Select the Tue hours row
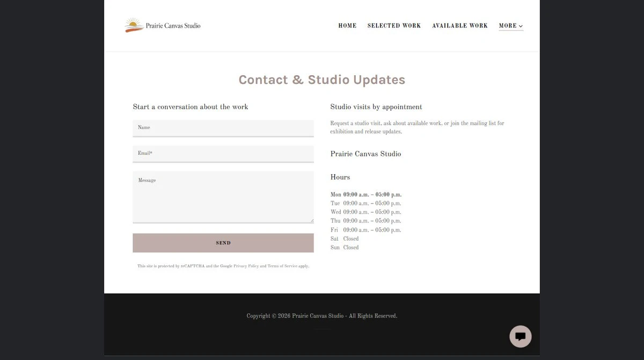This screenshot has height=360, width=644. click(x=366, y=204)
